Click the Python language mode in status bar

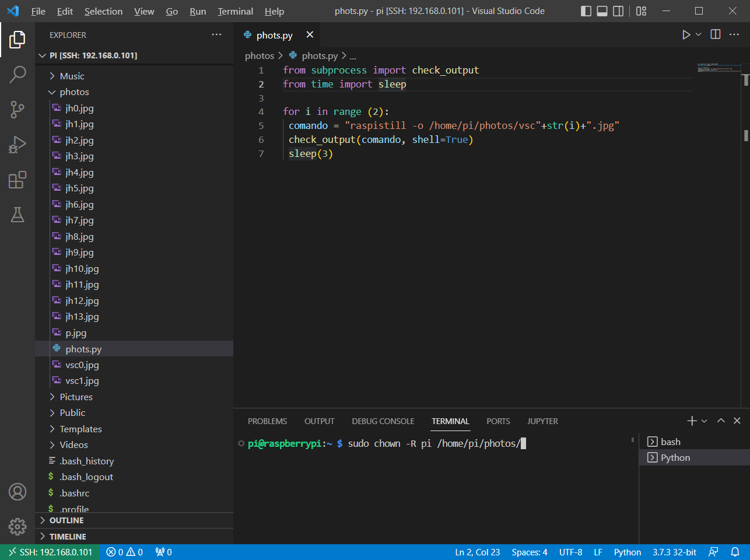click(x=628, y=552)
